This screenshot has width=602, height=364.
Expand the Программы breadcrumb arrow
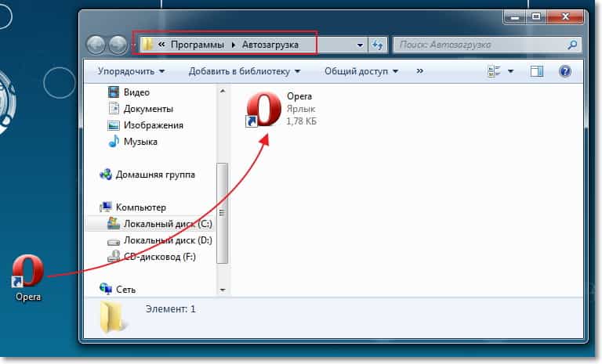click(x=233, y=45)
